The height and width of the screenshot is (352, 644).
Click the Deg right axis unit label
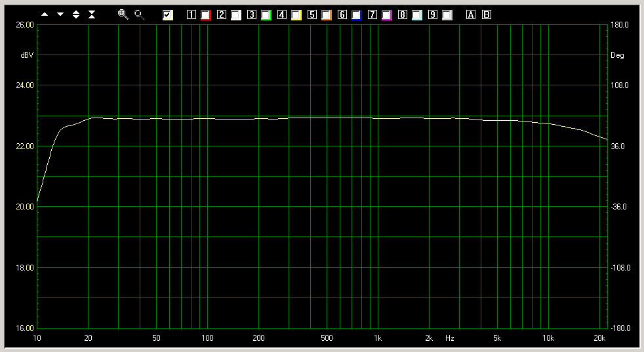617,55
